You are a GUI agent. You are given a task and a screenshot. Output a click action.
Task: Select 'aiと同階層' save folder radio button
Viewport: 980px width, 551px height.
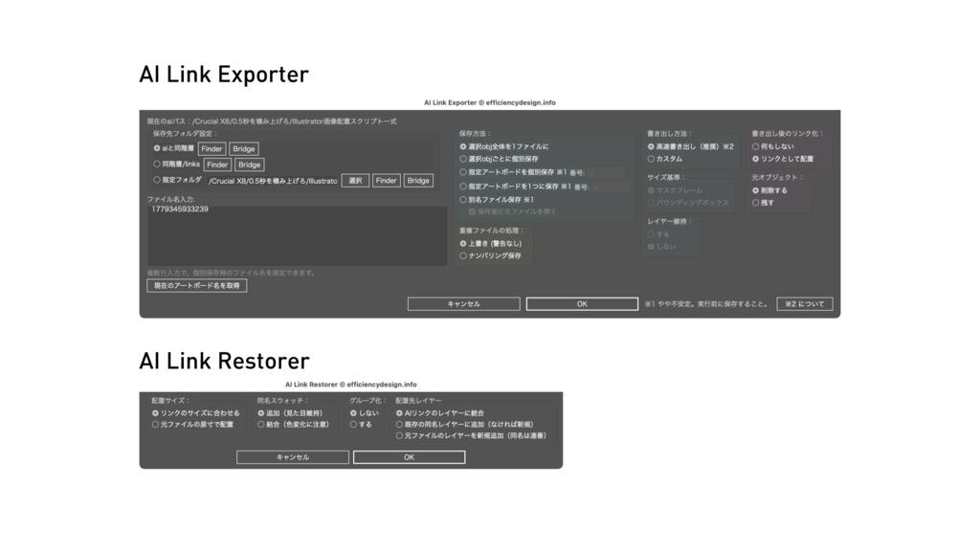[157, 148]
